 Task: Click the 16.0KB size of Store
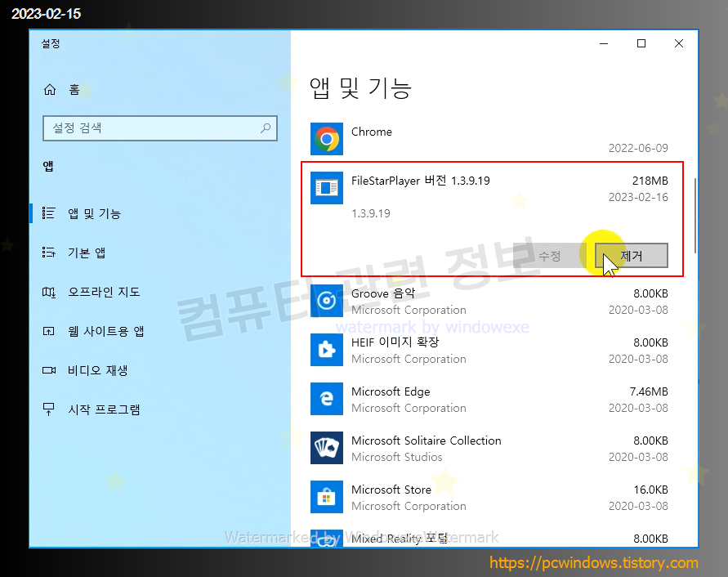pyautogui.click(x=651, y=490)
